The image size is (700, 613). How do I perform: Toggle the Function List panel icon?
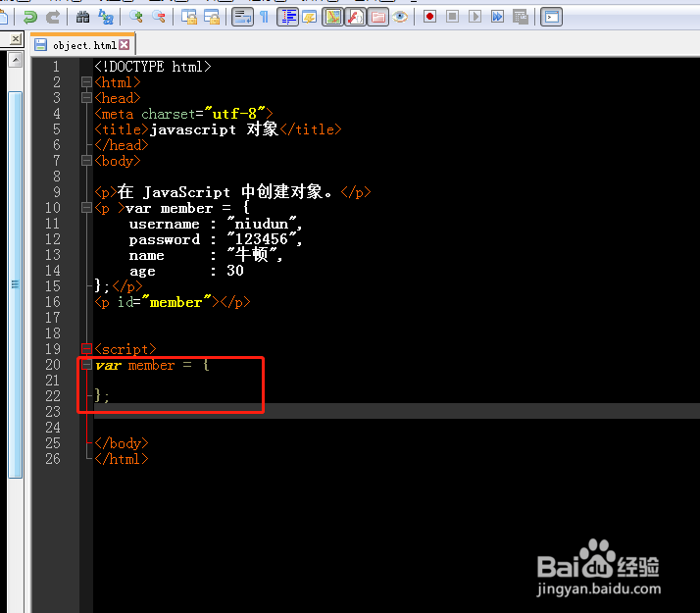coord(355,17)
